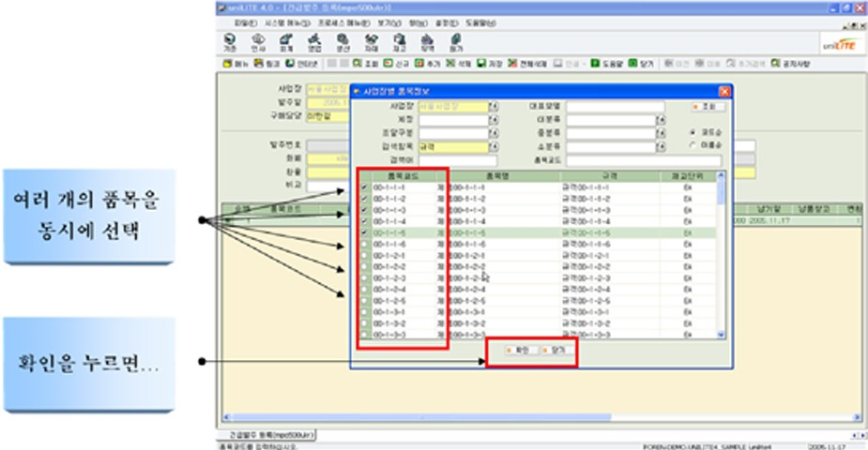The image size is (868, 450).
Task: Click the 삭제 delete toolbar icon
Action: (x=458, y=64)
